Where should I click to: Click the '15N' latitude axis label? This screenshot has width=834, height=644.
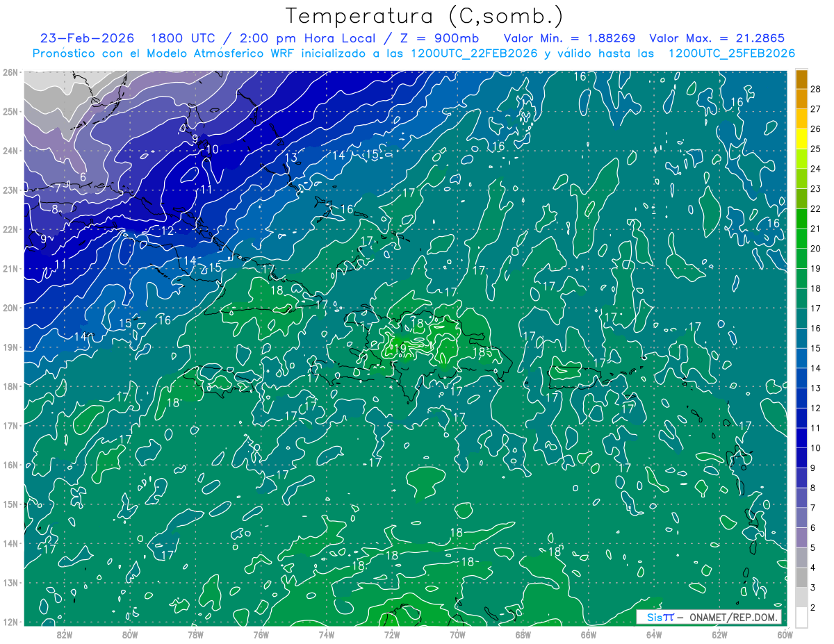point(10,504)
